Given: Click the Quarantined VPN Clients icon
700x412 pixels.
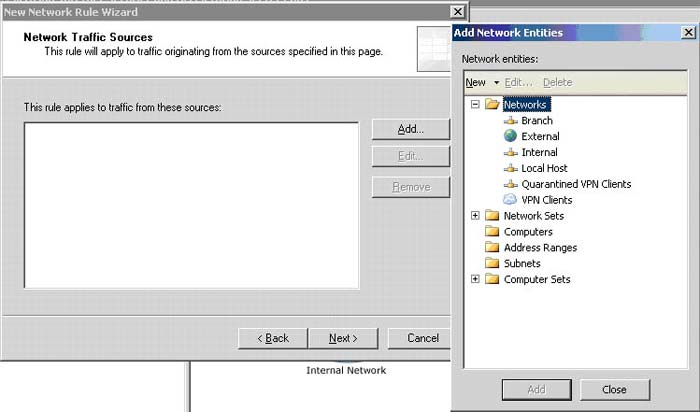Looking at the screenshot, I should [x=511, y=184].
